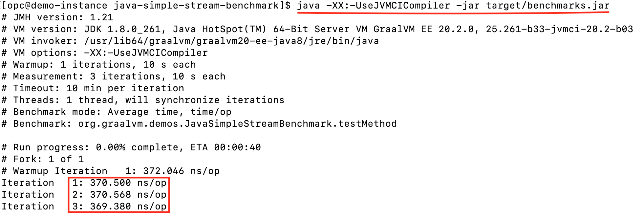
Task: Click the Fork 1 of 1 line
Action: [x=43, y=159]
